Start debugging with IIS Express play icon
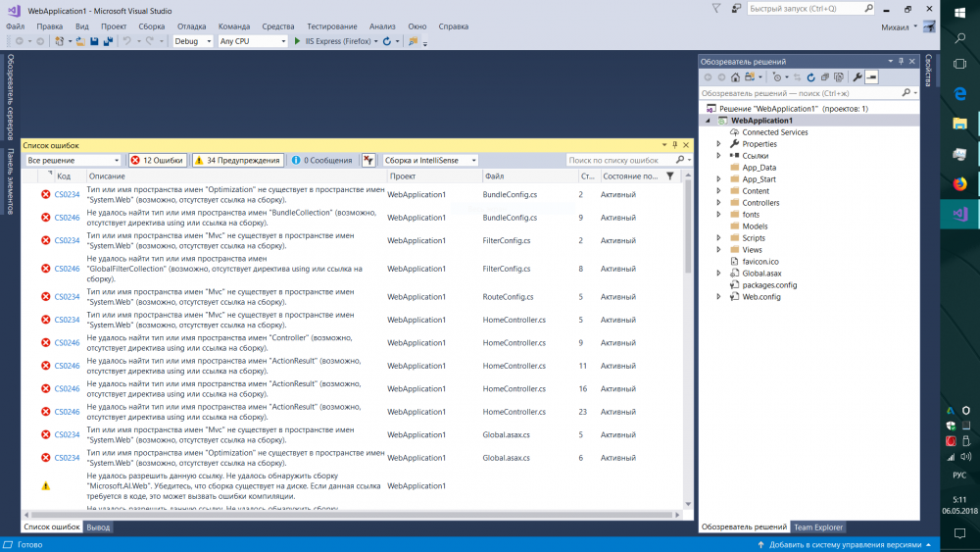Image resolution: width=980 pixels, height=552 pixels. point(298,41)
